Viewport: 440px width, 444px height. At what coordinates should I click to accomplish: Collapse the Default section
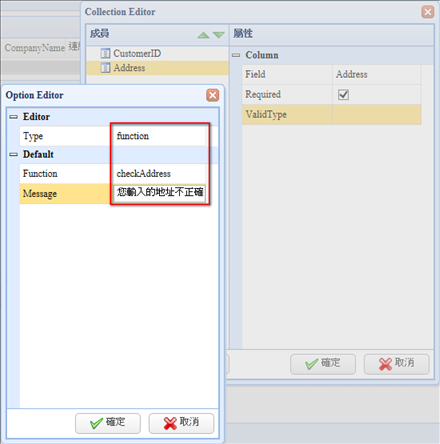pos(13,154)
